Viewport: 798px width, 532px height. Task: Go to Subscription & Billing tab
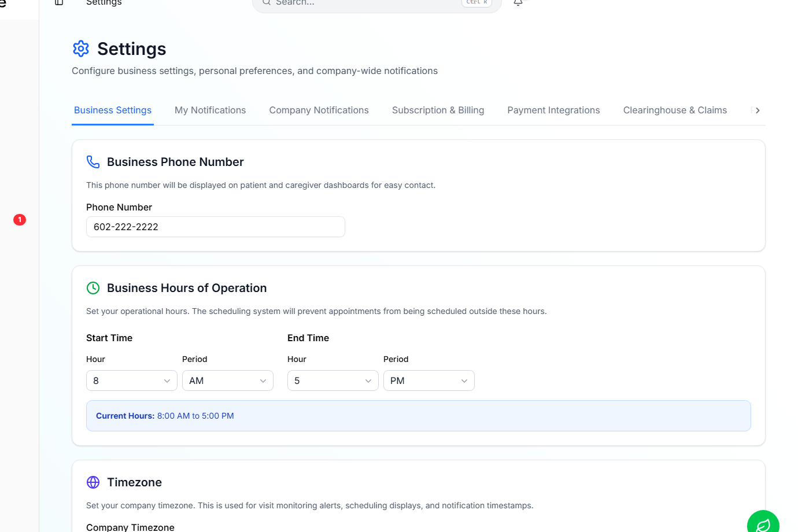[x=438, y=110]
